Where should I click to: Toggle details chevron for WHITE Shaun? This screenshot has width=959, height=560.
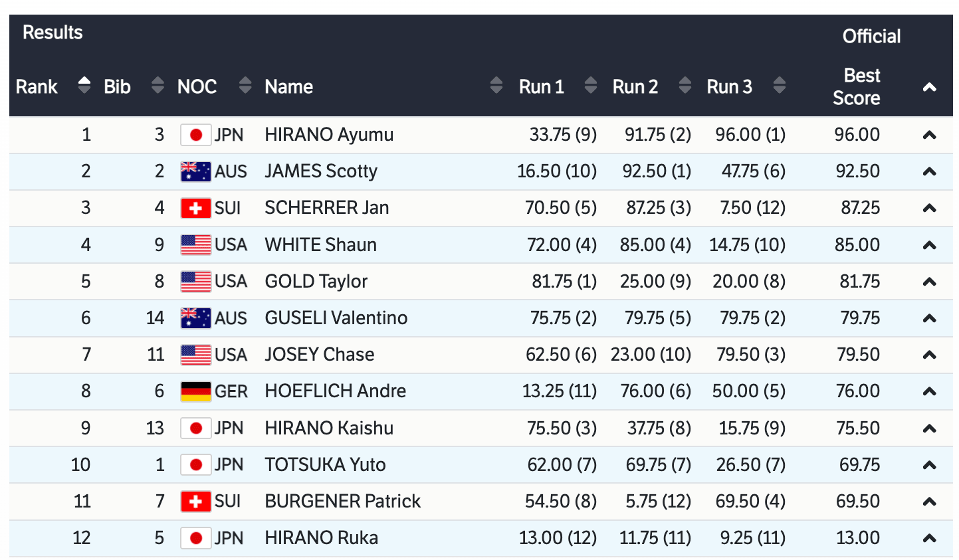point(929,245)
